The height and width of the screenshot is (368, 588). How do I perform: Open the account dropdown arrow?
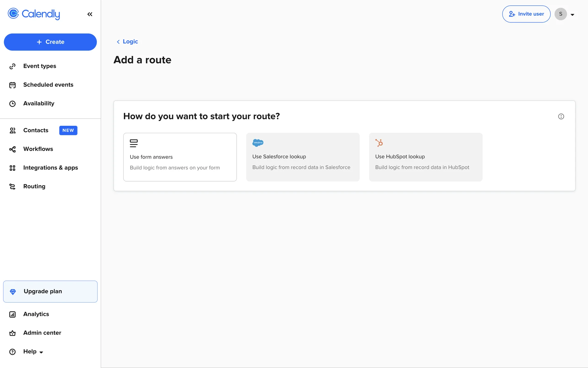tap(572, 14)
